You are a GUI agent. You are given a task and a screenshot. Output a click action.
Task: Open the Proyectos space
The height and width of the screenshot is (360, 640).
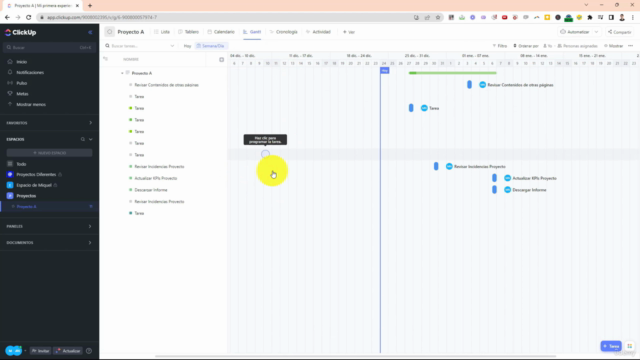click(26, 196)
